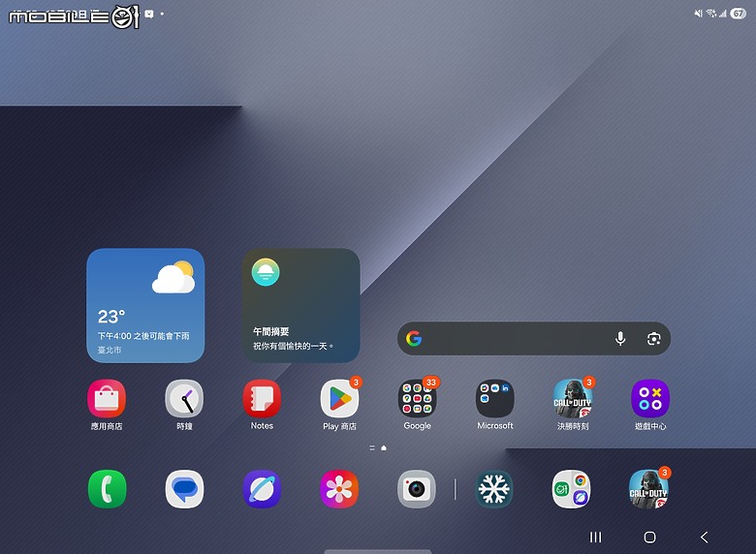Launch the Camera app in dock
Viewport: 756px width, 554px height.
pos(417,489)
